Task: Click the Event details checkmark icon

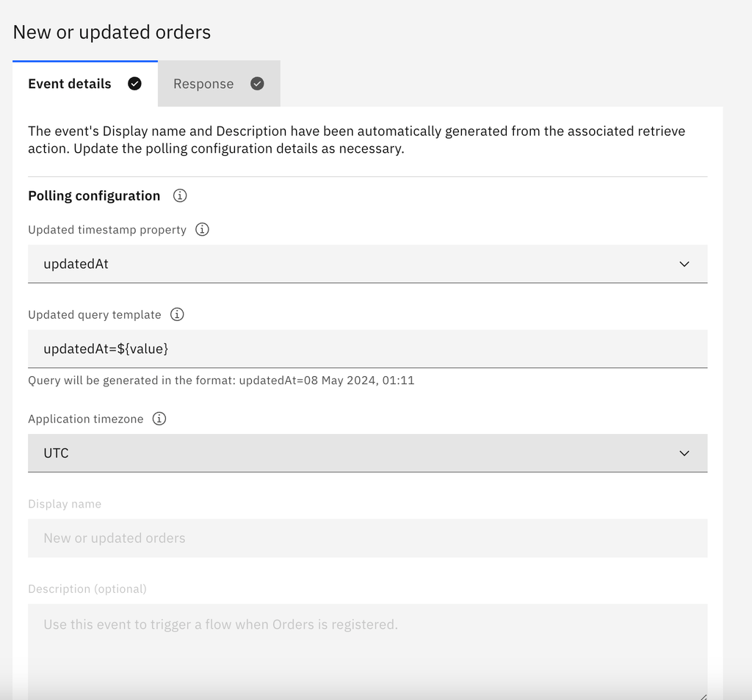Action: (x=135, y=84)
